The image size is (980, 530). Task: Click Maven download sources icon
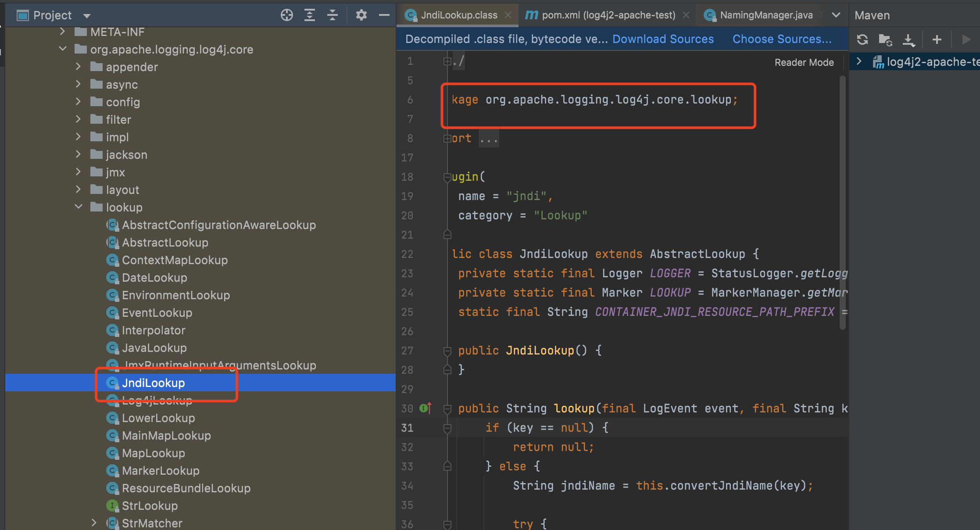tap(908, 39)
